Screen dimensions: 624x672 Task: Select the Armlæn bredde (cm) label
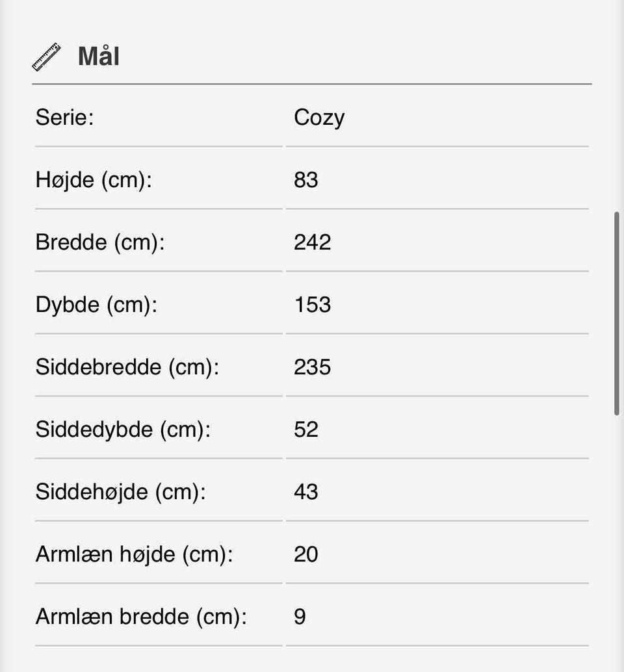141,617
